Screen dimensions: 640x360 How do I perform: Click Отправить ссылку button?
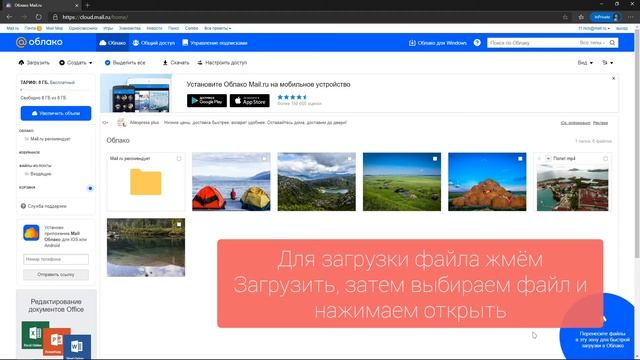click(x=56, y=275)
